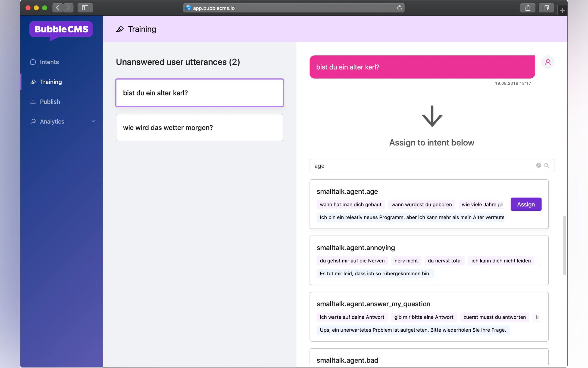Click the clear search field icon

click(x=538, y=165)
